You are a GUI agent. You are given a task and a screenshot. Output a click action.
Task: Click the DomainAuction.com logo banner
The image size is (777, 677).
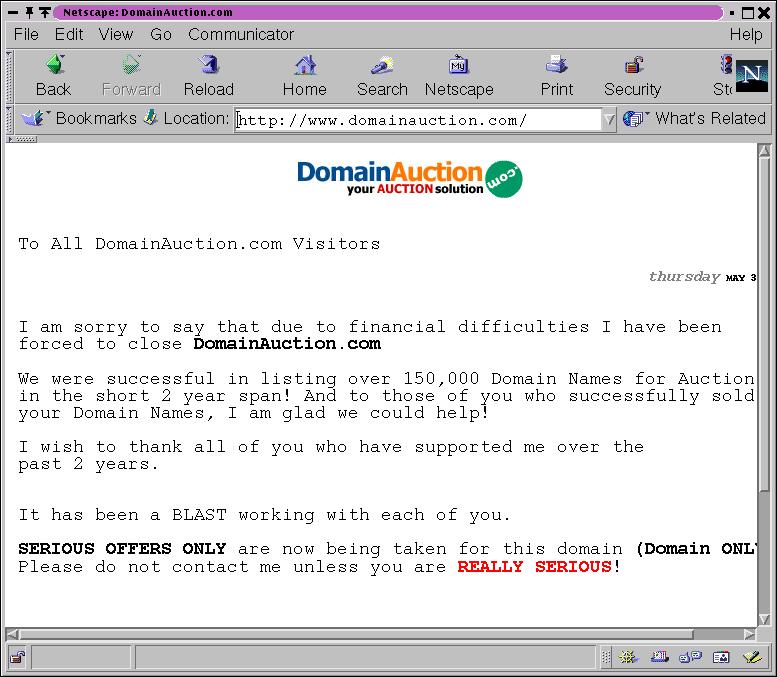pyautogui.click(x=410, y=178)
